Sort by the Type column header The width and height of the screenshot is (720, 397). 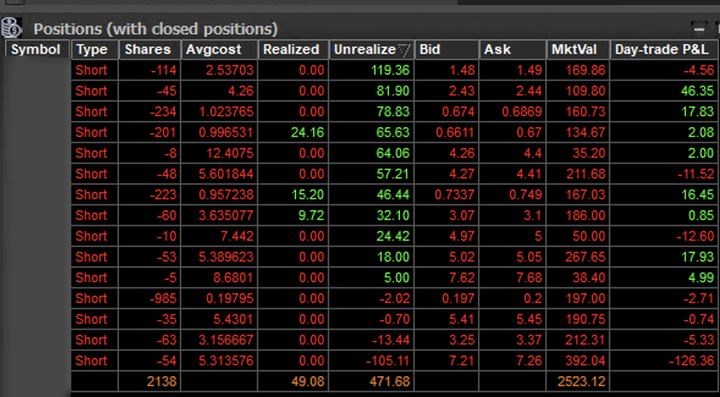click(x=95, y=50)
